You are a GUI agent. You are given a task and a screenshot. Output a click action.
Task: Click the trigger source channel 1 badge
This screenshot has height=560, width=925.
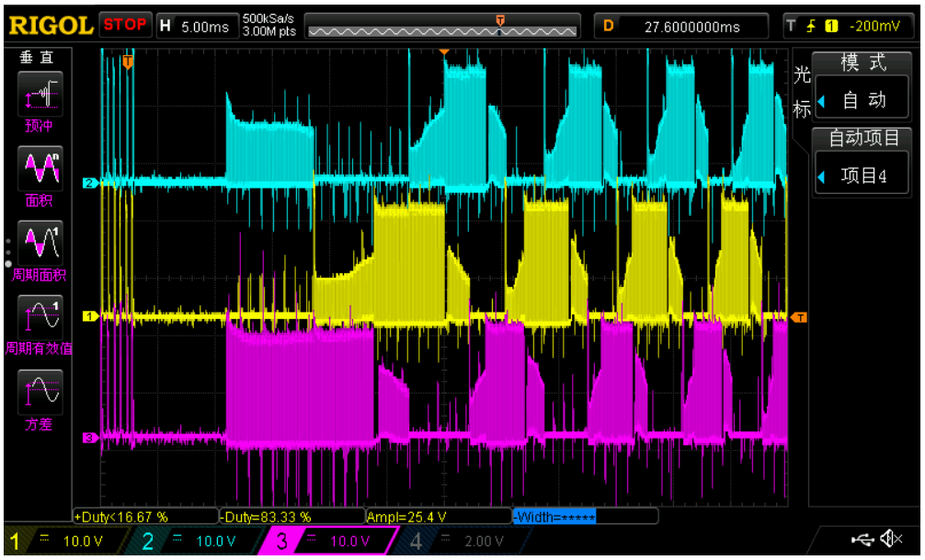click(832, 26)
